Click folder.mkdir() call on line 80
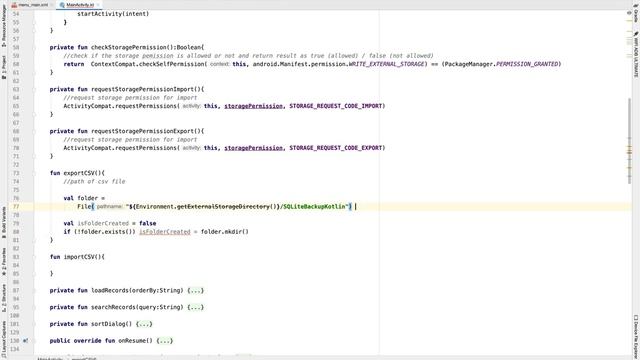This screenshot has width=640, height=360. (224, 232)
